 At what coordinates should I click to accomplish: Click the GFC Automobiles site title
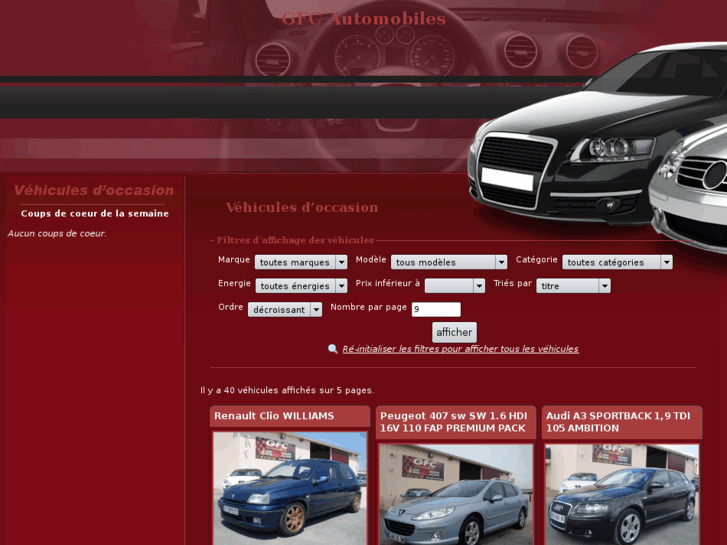(x=364, y=19)
